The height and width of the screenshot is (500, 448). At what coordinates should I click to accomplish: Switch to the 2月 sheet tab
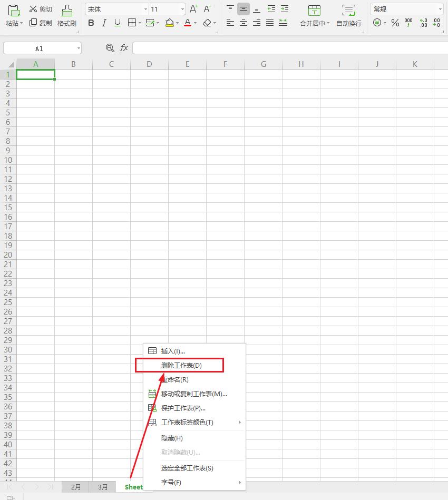click(75, 487)
